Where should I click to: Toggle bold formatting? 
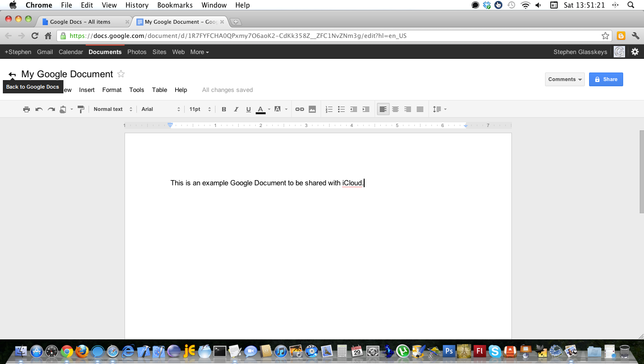point(224,109)
